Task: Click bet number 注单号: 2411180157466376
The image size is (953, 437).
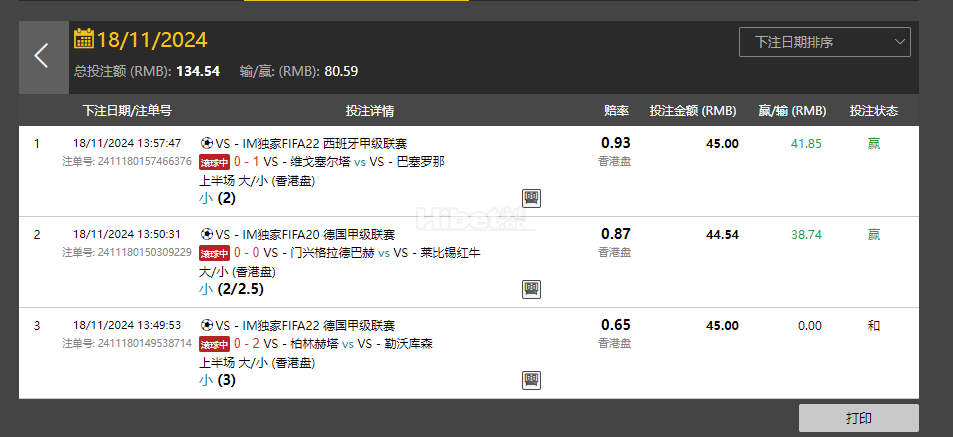Action: pos(127,162)
